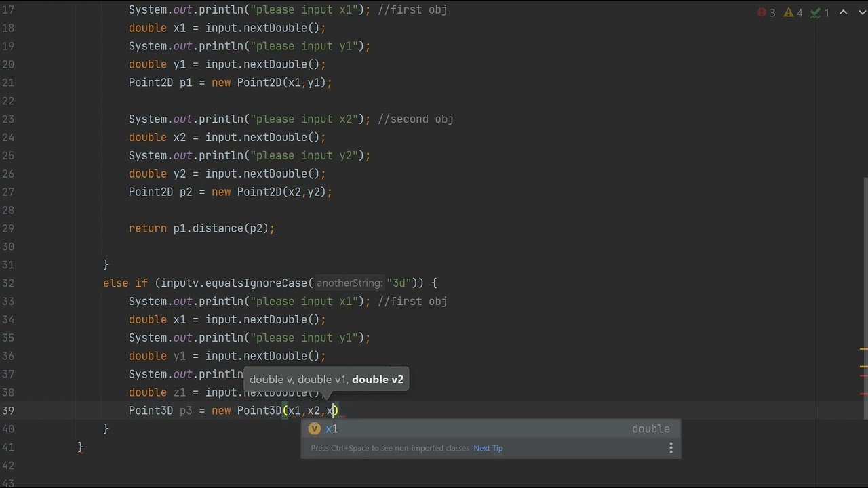This screenshot has width=868, height=488.
Task: Click the variable icon beside x1 suggestion
Action: [314, 428]
